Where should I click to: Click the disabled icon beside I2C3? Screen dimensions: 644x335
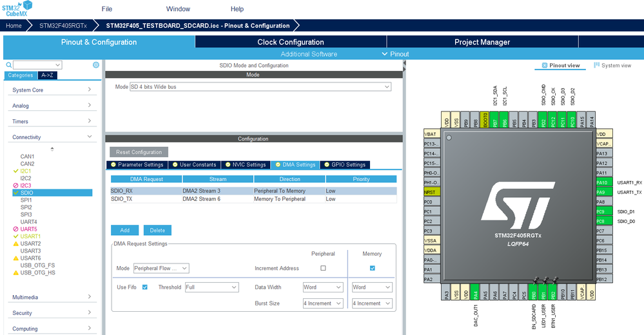pyautogui.click(x=15, y=186)
